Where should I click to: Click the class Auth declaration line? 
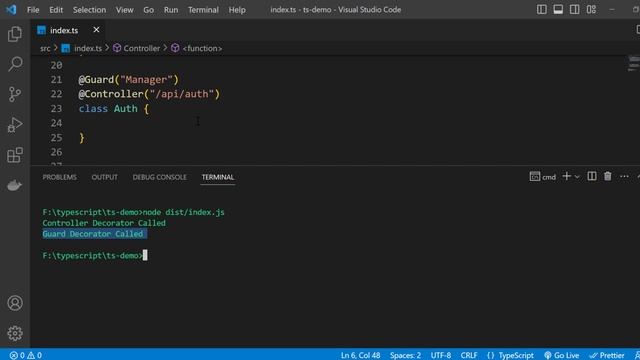click(114, 109)
